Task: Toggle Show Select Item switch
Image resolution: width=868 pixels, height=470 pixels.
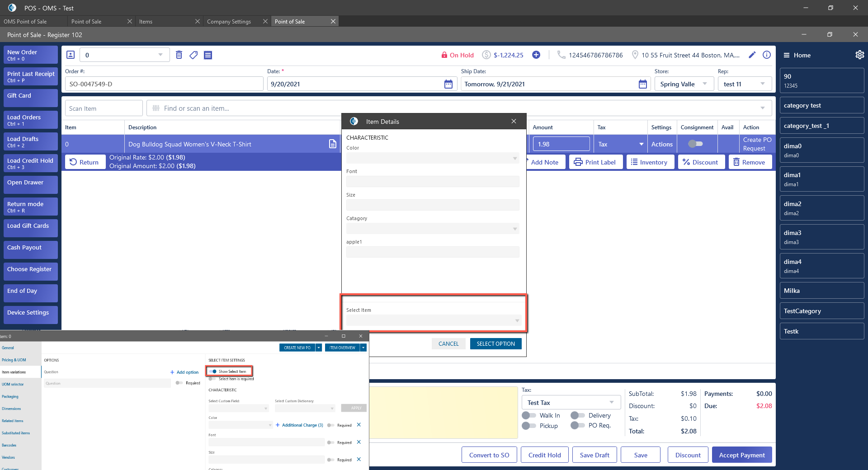Action: pos(213,371)
